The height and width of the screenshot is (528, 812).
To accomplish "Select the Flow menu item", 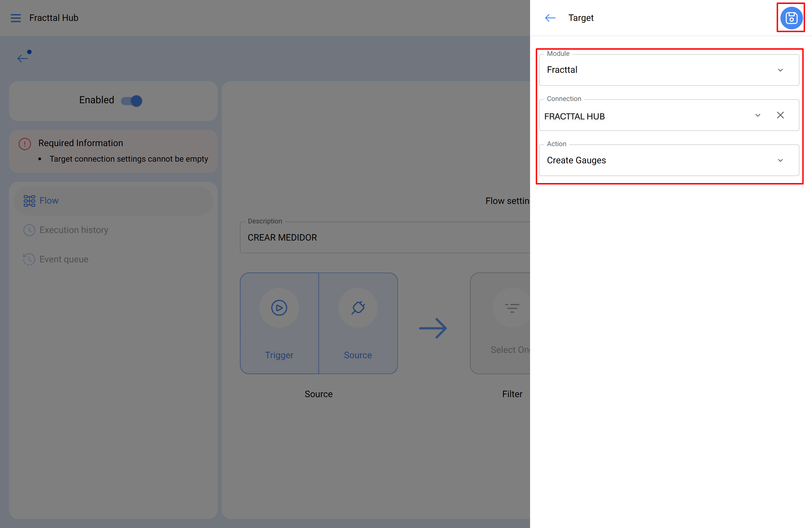I will pyautogui.click(x=49, y=201).
